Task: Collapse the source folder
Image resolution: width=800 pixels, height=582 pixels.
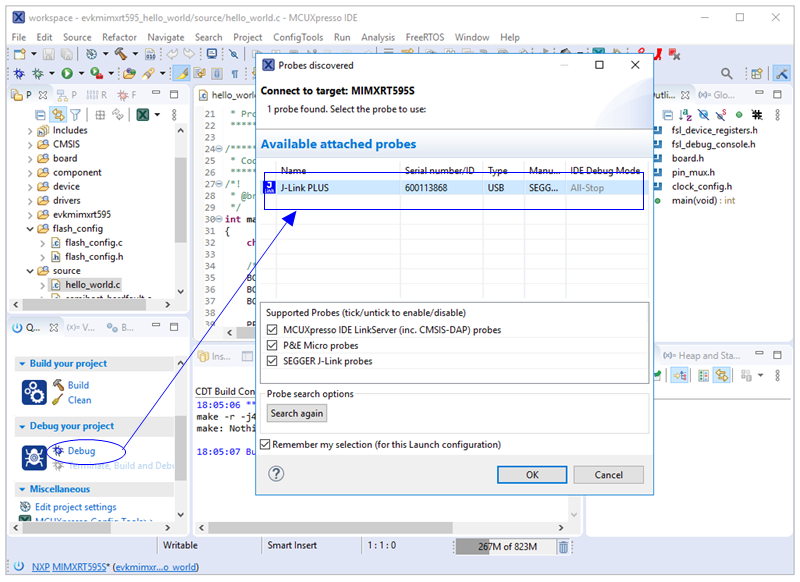Action: (x=30, y=271)
